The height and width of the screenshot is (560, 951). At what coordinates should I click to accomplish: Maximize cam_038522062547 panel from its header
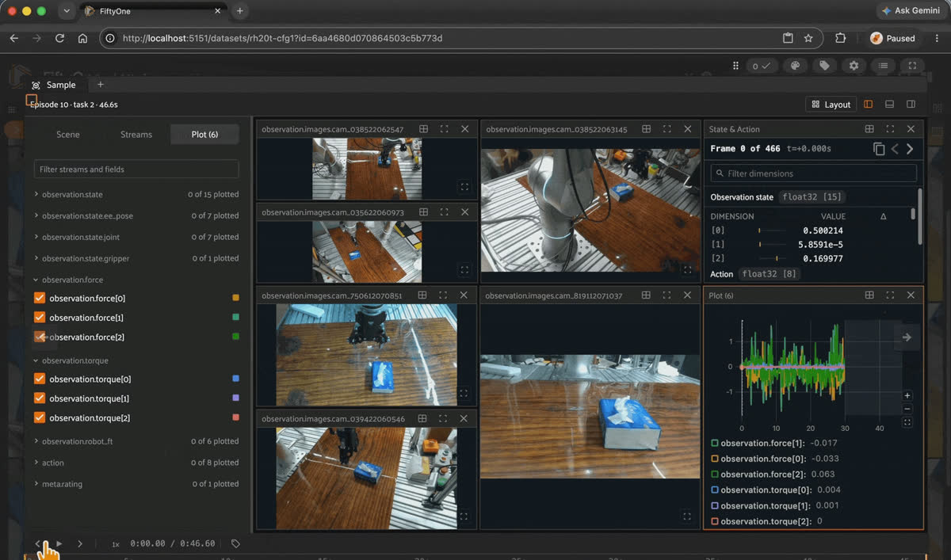[x=444, y=129]
